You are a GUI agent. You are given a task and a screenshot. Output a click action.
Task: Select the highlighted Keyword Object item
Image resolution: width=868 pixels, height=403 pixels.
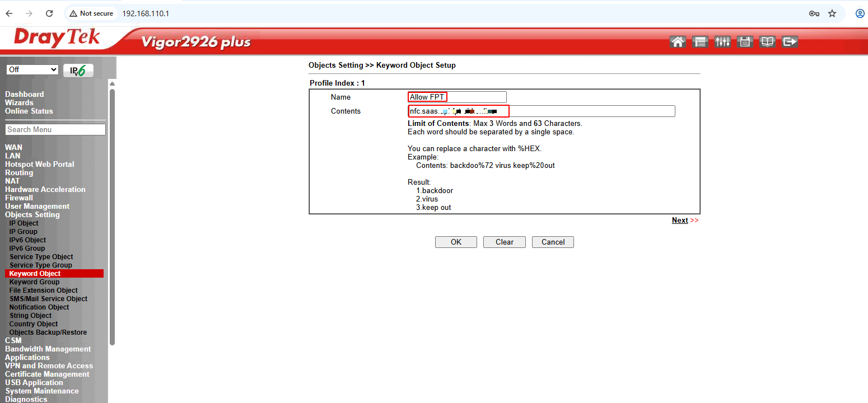click(x=54, y=274)
